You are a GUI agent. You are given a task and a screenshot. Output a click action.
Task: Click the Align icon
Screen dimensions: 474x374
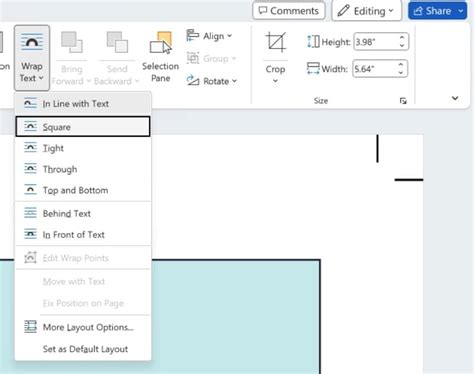(x=193, y=35)
